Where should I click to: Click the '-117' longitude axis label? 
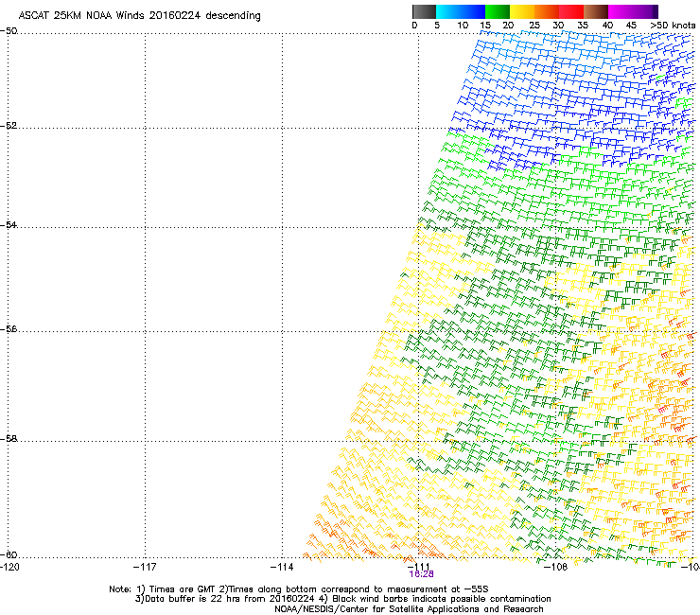pyautogui.click(x=145, y=567)
